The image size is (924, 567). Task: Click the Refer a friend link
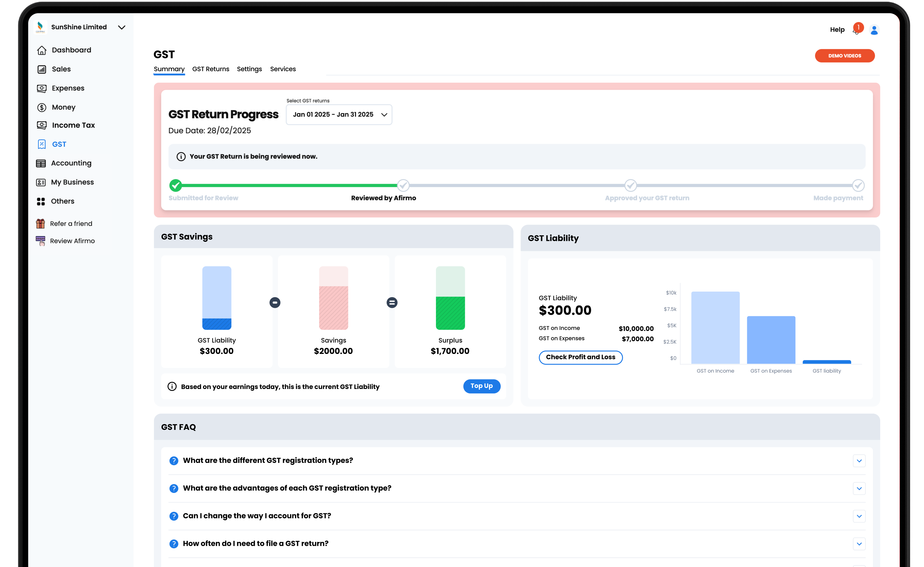click(71, 223)
